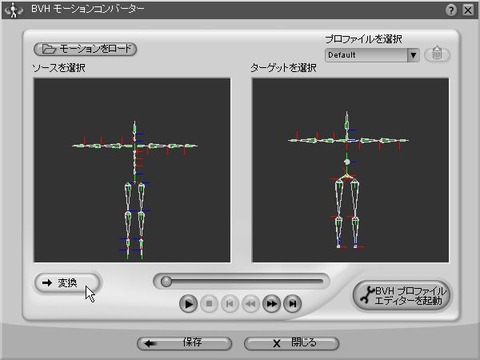Screen dimensions: 480x360
Task: Click the ターゲットを選択 label
Action: pyautogui.click(x=283, y=68)
